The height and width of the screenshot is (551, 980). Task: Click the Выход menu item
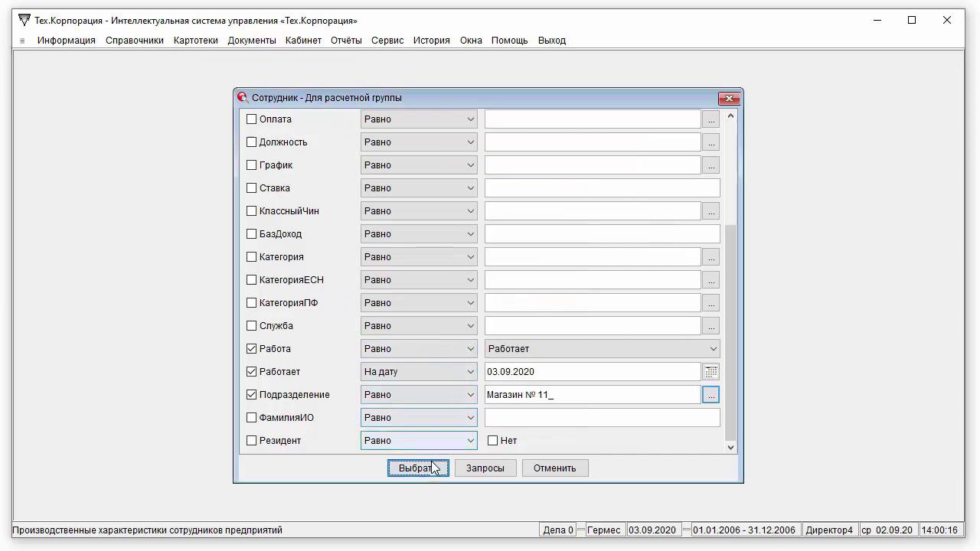pos(552,41)
